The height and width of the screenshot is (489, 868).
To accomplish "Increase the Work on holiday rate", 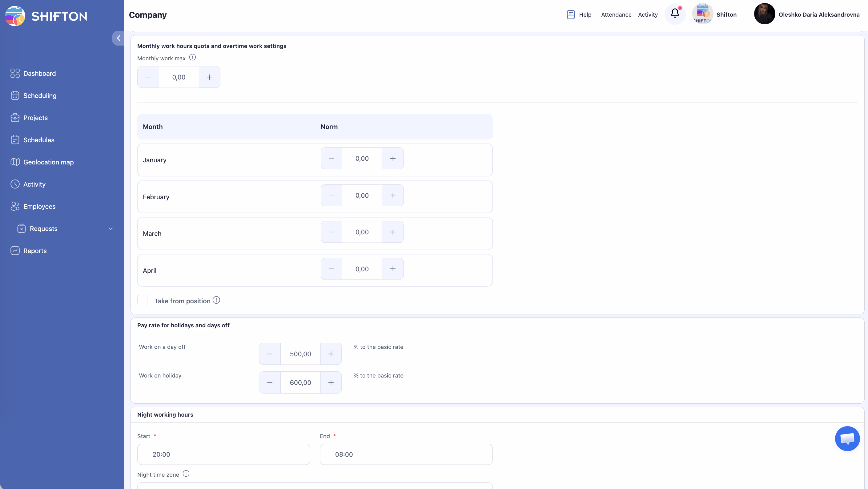I will coord(331,382).
